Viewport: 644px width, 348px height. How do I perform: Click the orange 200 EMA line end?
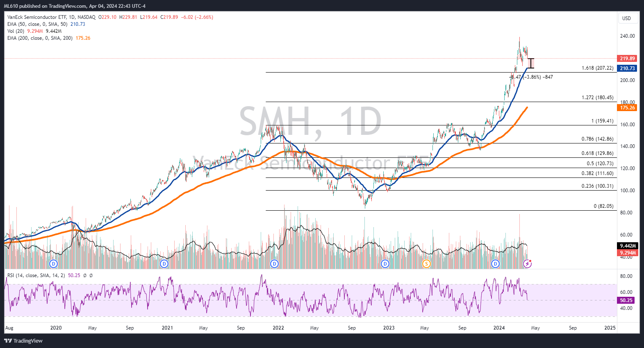pos(526,108)
